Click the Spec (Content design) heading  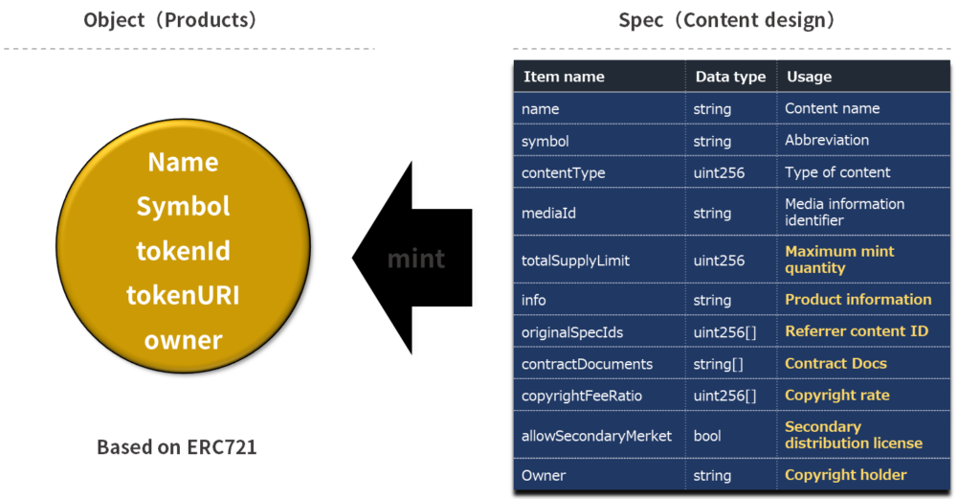[726, 20]
